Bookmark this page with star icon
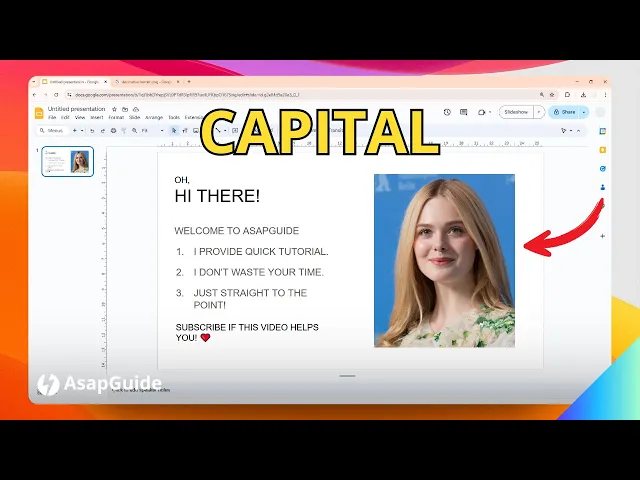The image size is (640, 480). [x=552, y=95]
